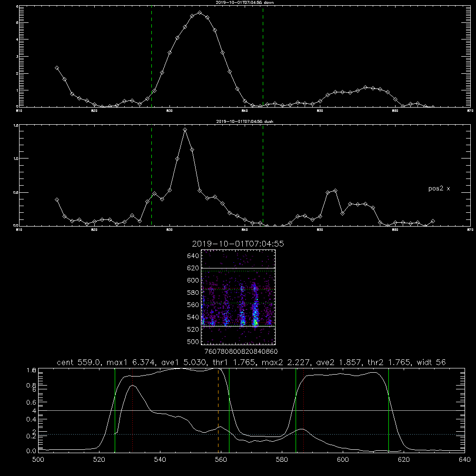Click bottom plot y-axis label 0.4
Image resolution: width=476 pixels, height=476 pixels.
coord(31,419)
